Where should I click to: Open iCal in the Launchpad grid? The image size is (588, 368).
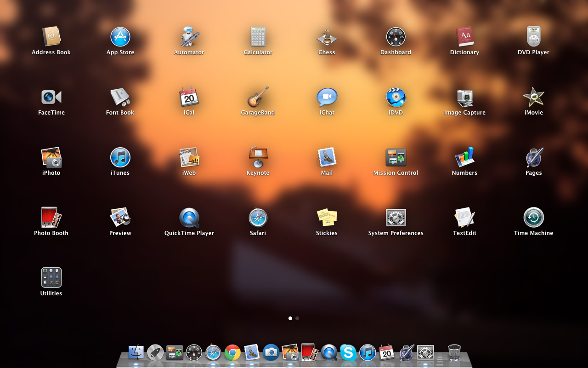click(189, 97)
